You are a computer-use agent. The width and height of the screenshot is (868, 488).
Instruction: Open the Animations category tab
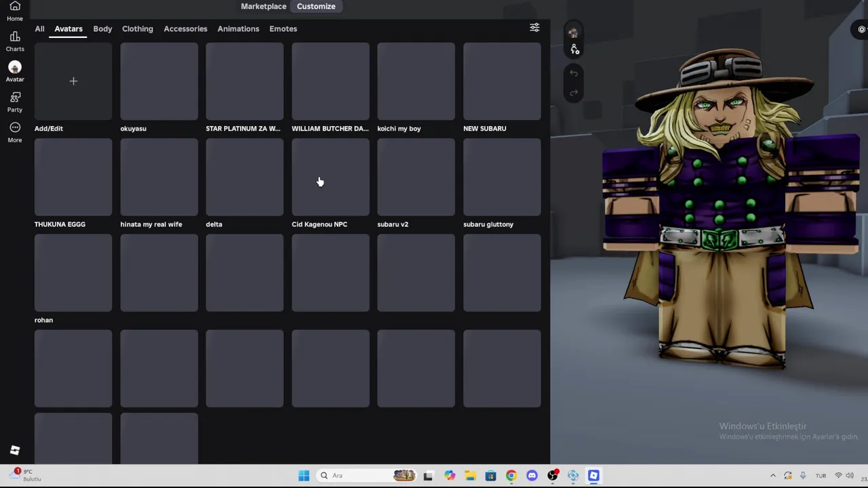point(238,28)
